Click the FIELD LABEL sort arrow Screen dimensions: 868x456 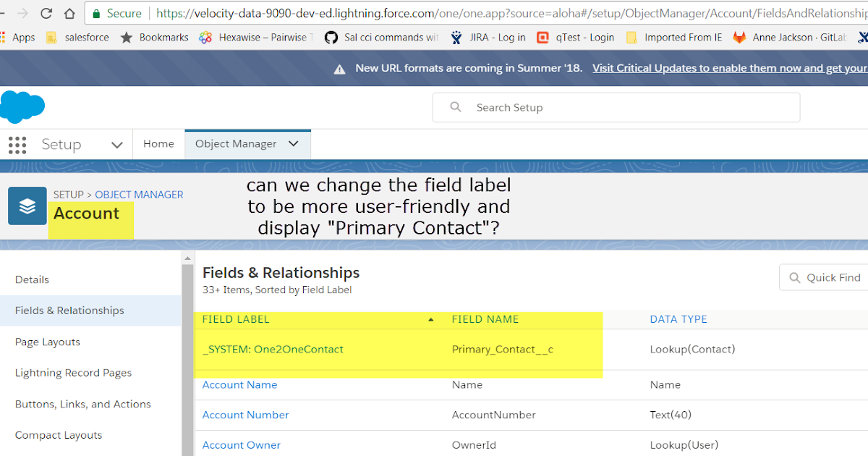[x=431, y=319]
